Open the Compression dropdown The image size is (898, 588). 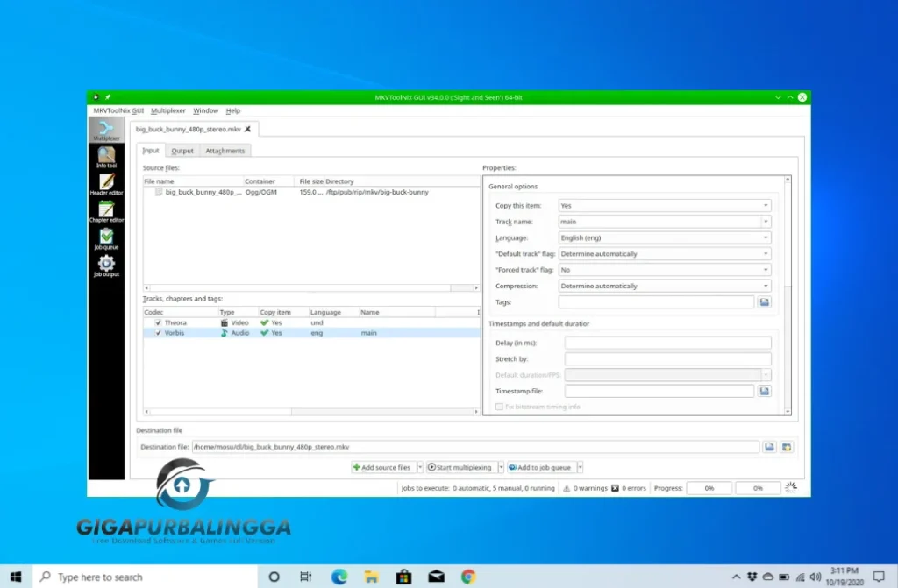[x=767, y=285]
